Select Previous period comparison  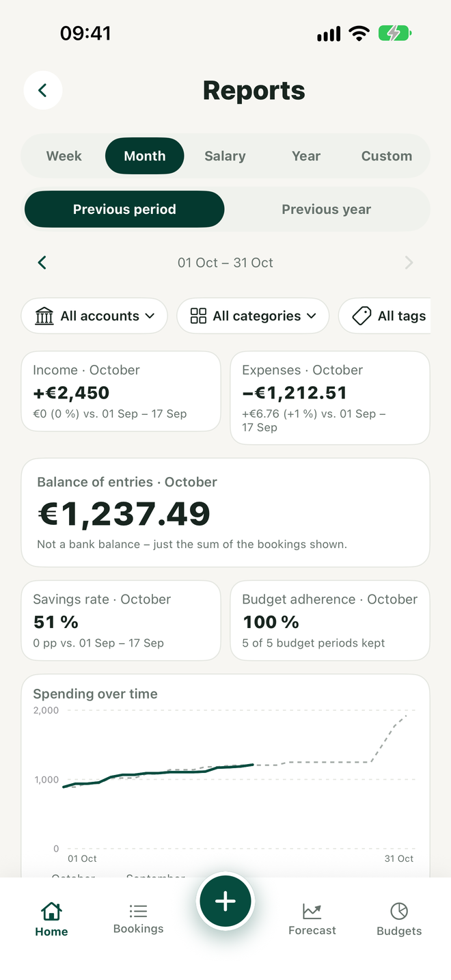pyautogui.click(x=124, y=209)
